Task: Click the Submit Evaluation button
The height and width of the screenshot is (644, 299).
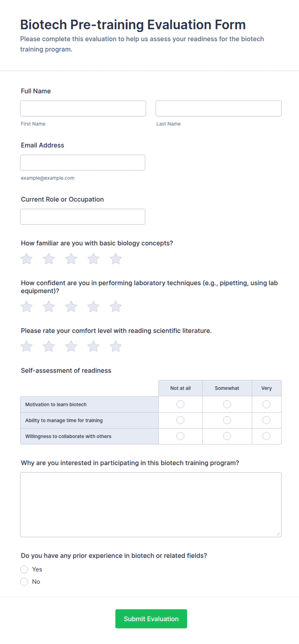Action: (151, 619)
